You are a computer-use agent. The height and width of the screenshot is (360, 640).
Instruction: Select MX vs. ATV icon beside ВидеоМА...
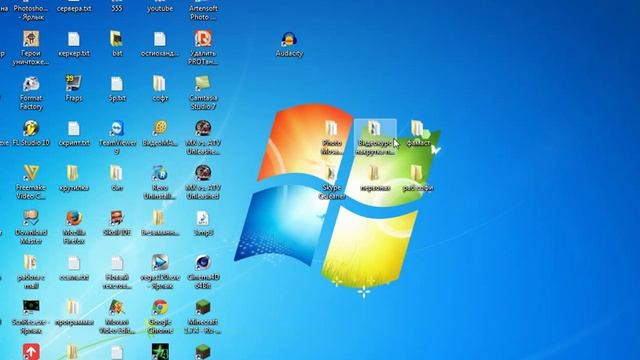pos(203,128)
